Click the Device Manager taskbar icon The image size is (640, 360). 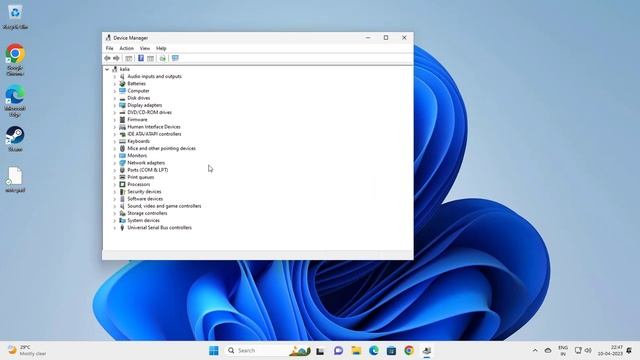[427, 351]
